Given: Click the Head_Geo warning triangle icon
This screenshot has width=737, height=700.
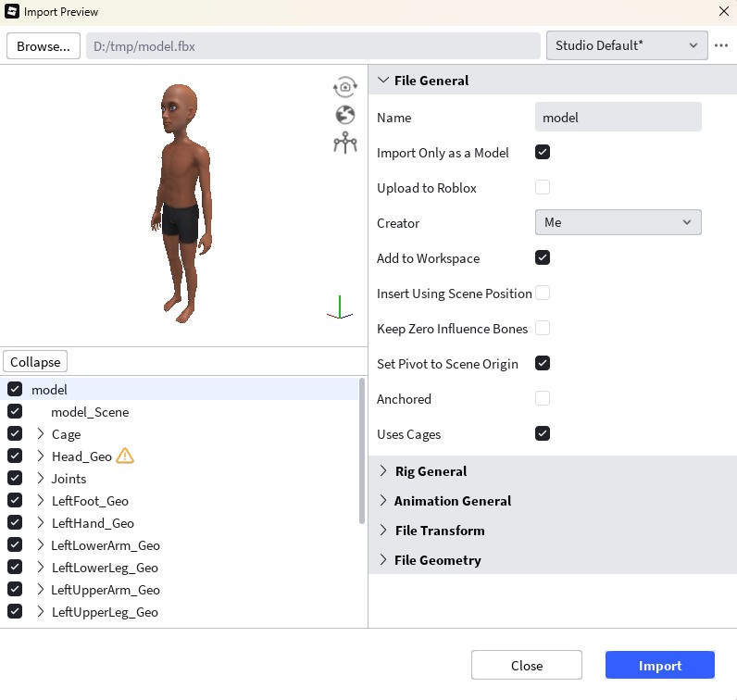Looking at the screenshot, I should (x=125, y=456).
